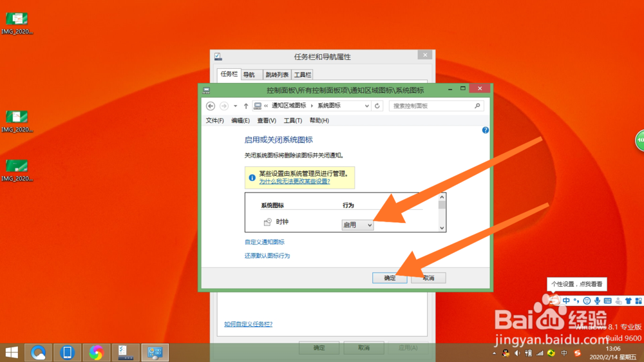Open the 编辑(E) menu
The image size is (644, 362).
[240, 120]
